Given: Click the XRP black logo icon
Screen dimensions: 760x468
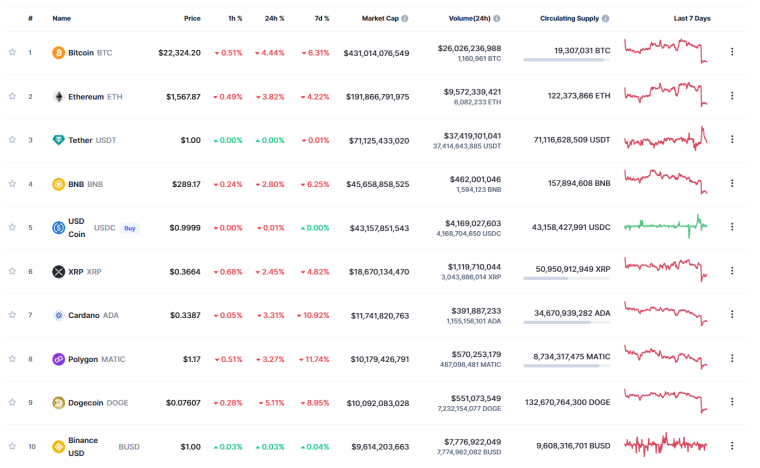Looking at the screenshot, I should 58,271.
